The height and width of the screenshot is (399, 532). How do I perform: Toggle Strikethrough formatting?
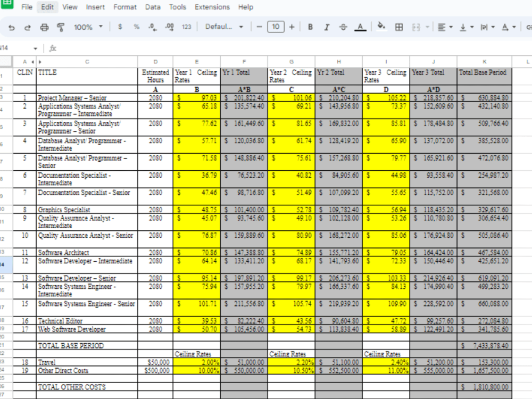pyautogui.click(x=343, y=27)
